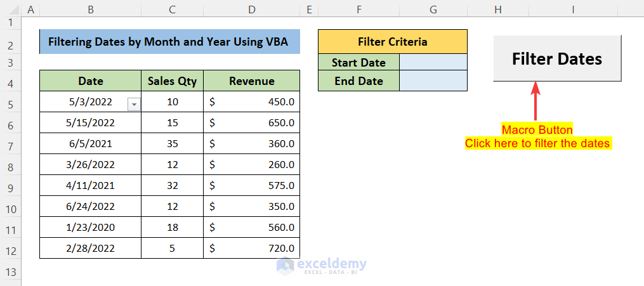Select the End Date input cell

(433, 81)
